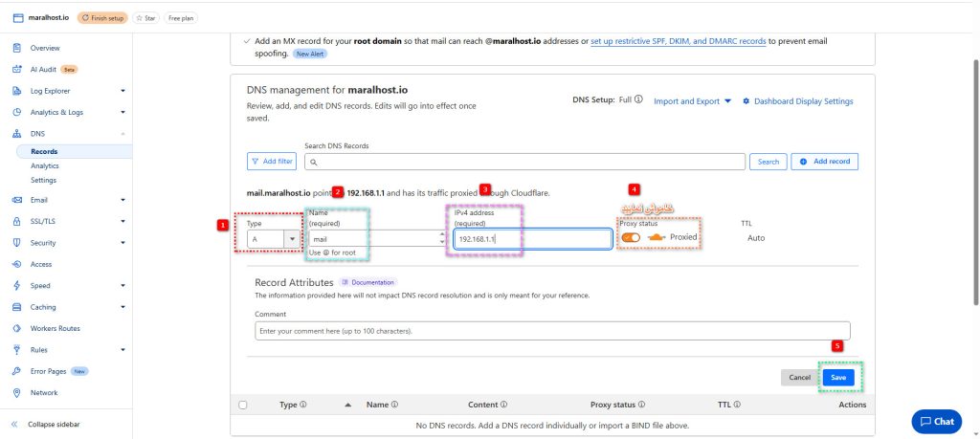Toggle the Proxy status switch off
The width and height of the screenshot is (980, 439).
[631, 237]
